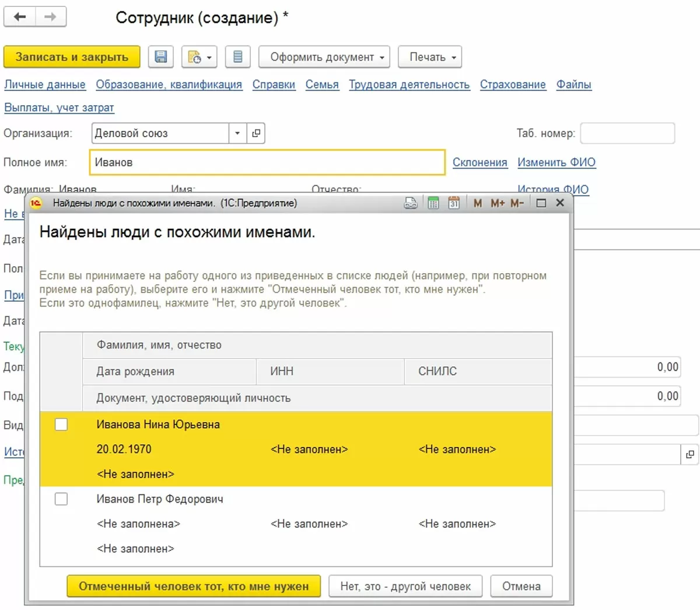
Task: Click the ИНН <Не заполнен> cell of Иванова Нина
Action: [309, 449]
